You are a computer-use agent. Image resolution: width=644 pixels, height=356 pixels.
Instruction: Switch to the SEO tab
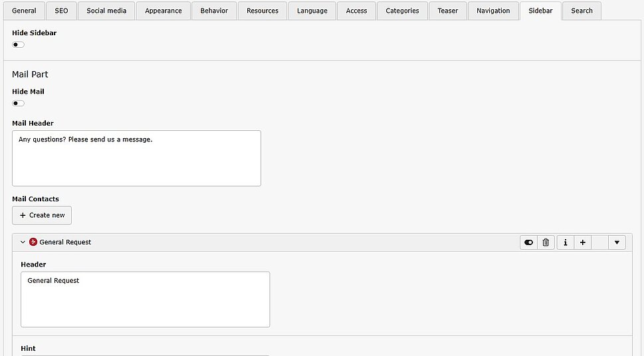click(61, 11)
